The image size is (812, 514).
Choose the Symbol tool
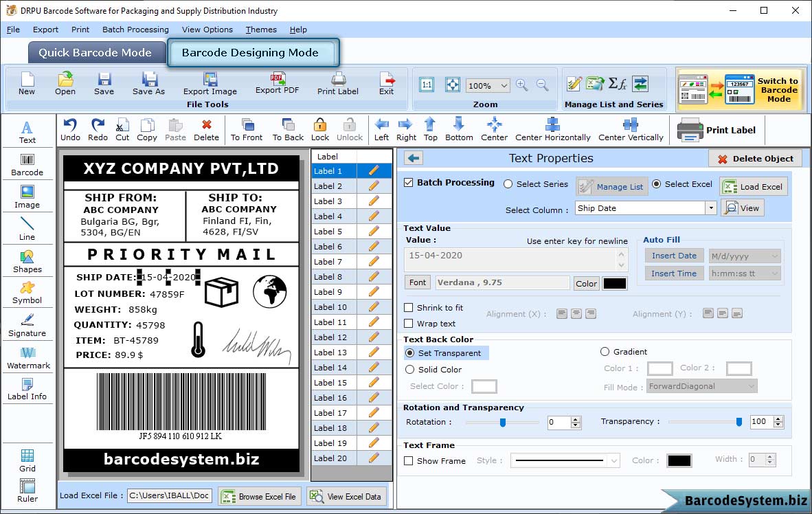[x=27, y=293]
